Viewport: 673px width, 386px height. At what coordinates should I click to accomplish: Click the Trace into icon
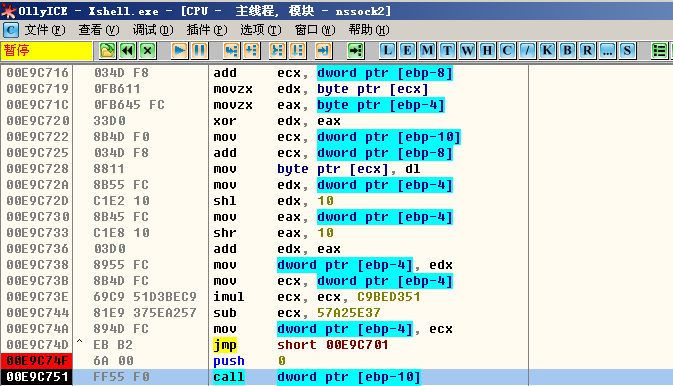(277, 51)
